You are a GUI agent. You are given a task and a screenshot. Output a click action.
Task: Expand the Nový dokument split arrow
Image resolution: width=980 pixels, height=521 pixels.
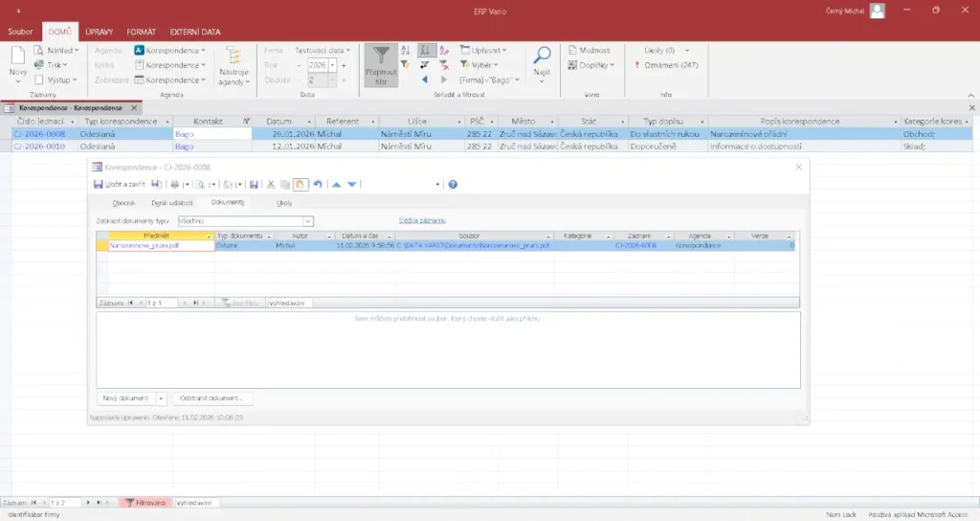162,397
